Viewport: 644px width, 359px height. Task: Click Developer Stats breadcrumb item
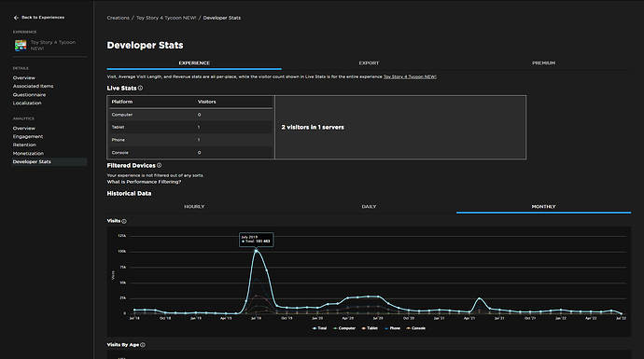[x=222, y=18]
